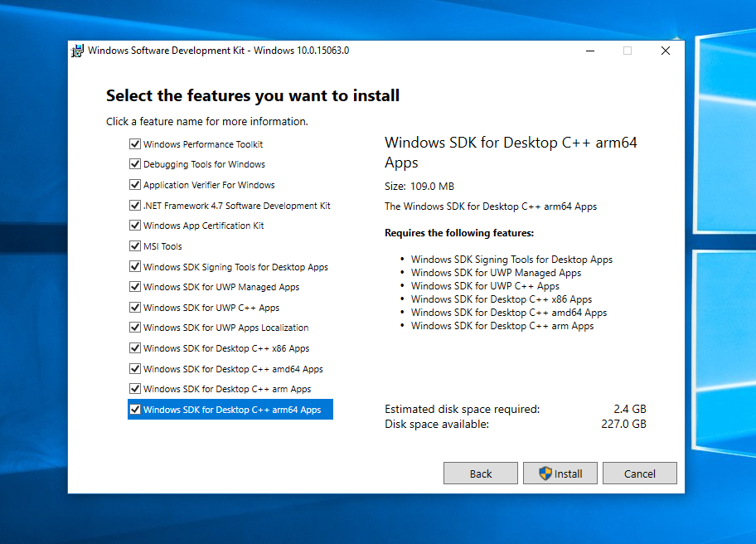The image size is (756, 544).
Task: Click the Install button with shield icon
Action: (x=560, y=474)
